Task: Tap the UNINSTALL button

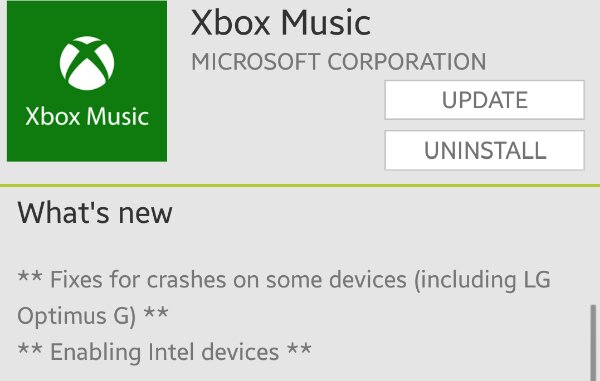Action: [484, 150]
